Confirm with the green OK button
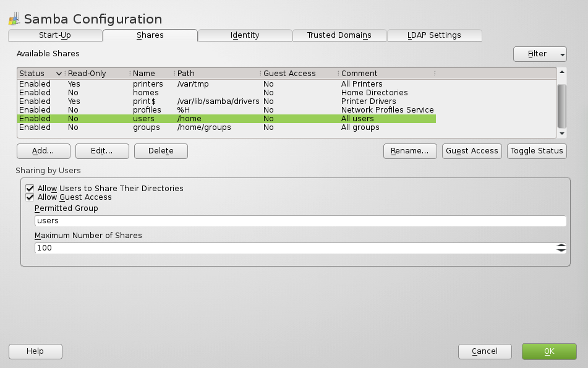The image size is (588, 368). 549,351
